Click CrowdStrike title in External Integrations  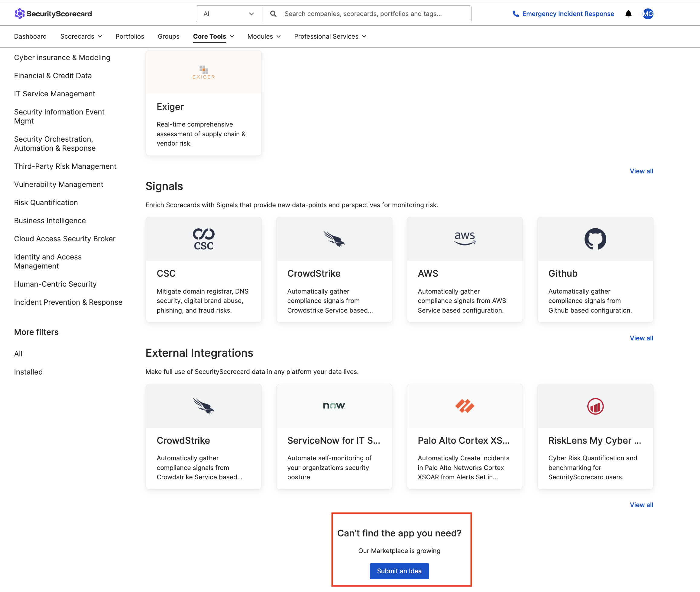pos(183,440)
